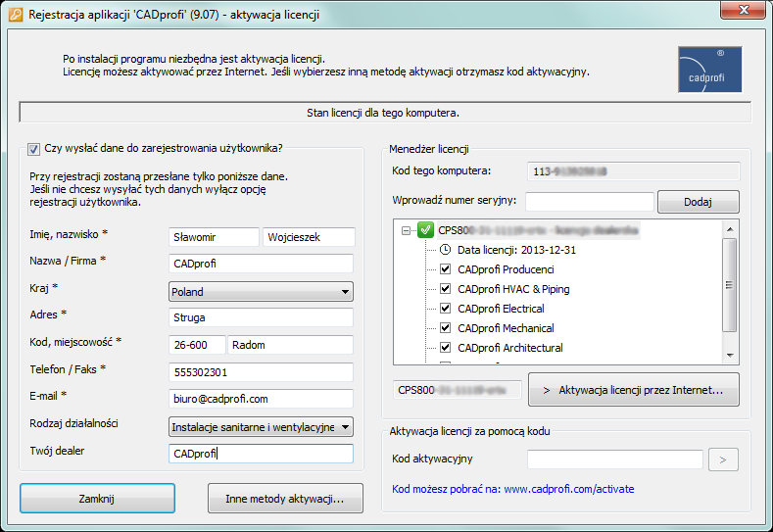Viewport: 773px width, 532px height.
Task: Toggle CADprofi Mechanical checkbox
Action: tap(445, 328)
